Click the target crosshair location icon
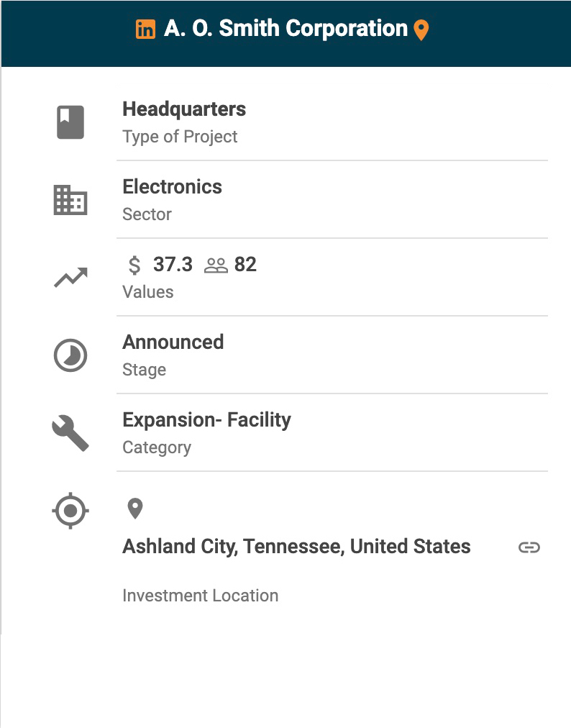571x728 pixels. pyautogui.click(x=70, y=511)
